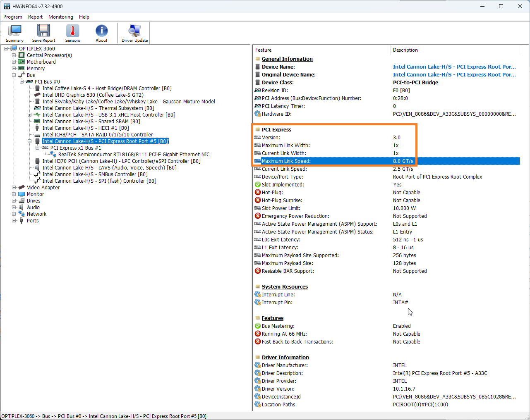Click the Location Paths row
530x420 pixels.
tap(386, 404)
